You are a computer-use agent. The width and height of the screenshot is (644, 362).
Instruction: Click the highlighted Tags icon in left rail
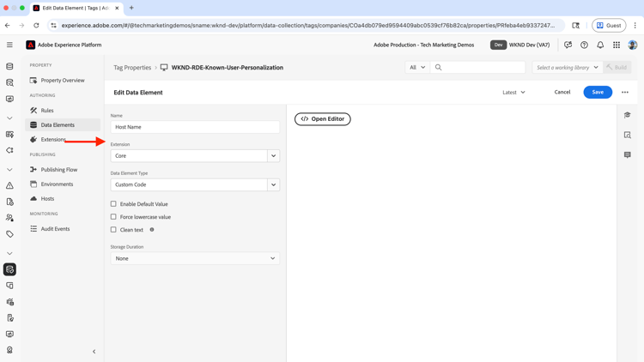[9, 269]
